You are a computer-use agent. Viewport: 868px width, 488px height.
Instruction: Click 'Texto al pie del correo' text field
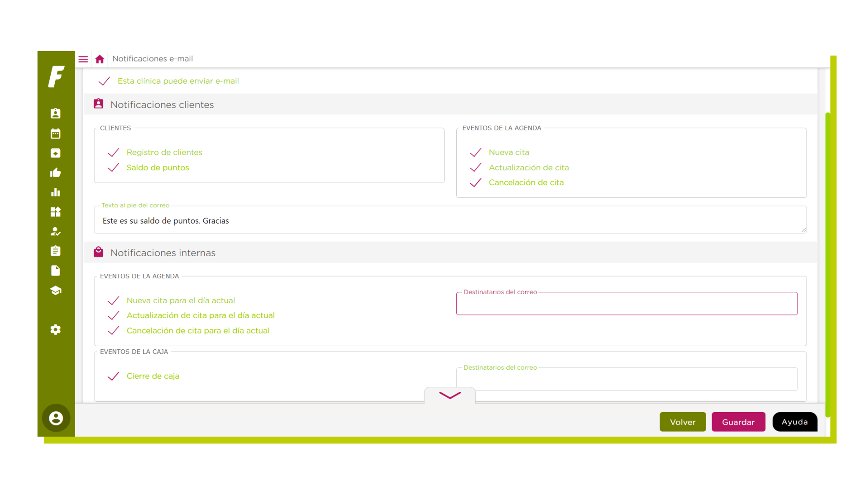click(450, 221)
